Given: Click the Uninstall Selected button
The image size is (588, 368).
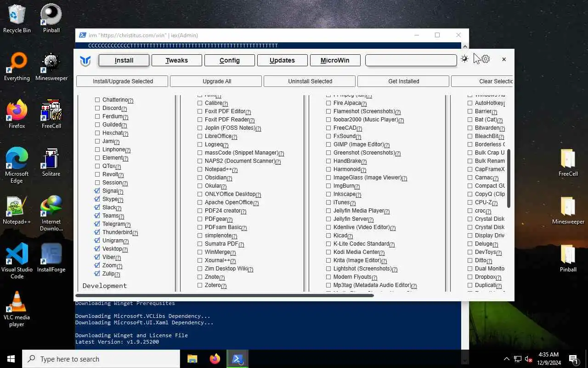Looking at the screenshot, I should coord(310,81).
